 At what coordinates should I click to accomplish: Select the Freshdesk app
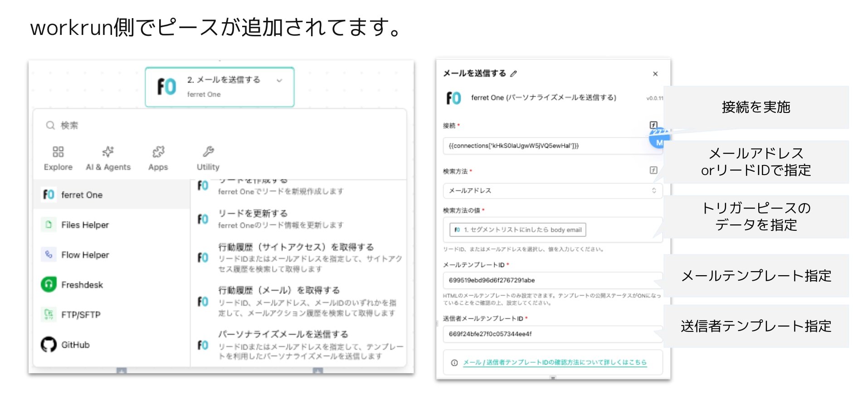tap(82, 285)
